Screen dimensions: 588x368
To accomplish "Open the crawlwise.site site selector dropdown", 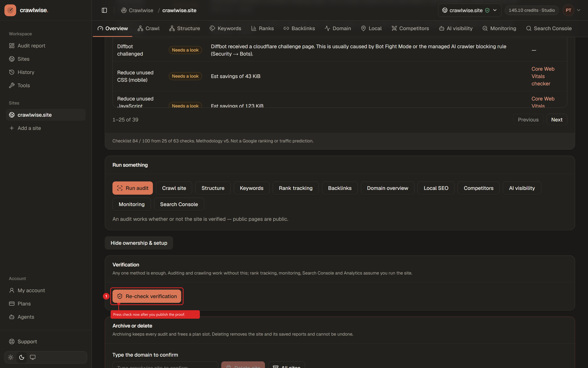I will pyautogui.click(x=469, y=10).
